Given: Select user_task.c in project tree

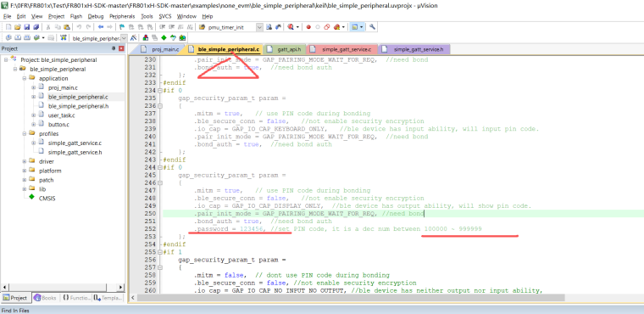Looking at the screenshot, I should click(x=62, y=115).
